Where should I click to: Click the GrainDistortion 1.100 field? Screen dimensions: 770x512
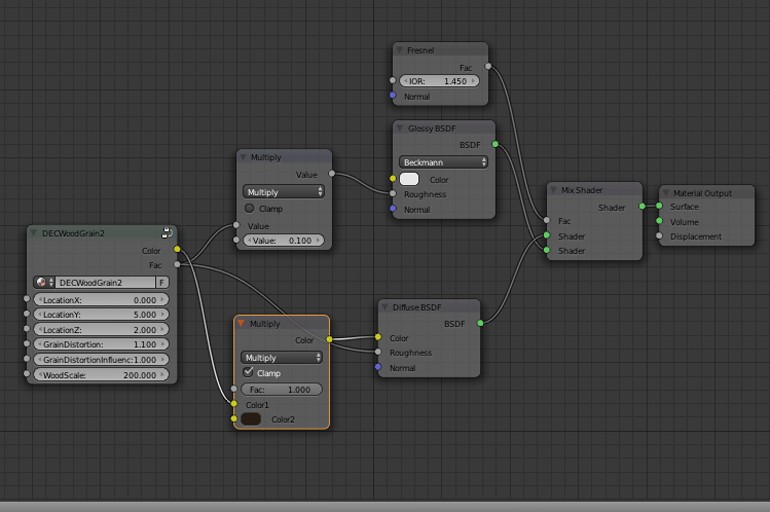coord(102,344)
